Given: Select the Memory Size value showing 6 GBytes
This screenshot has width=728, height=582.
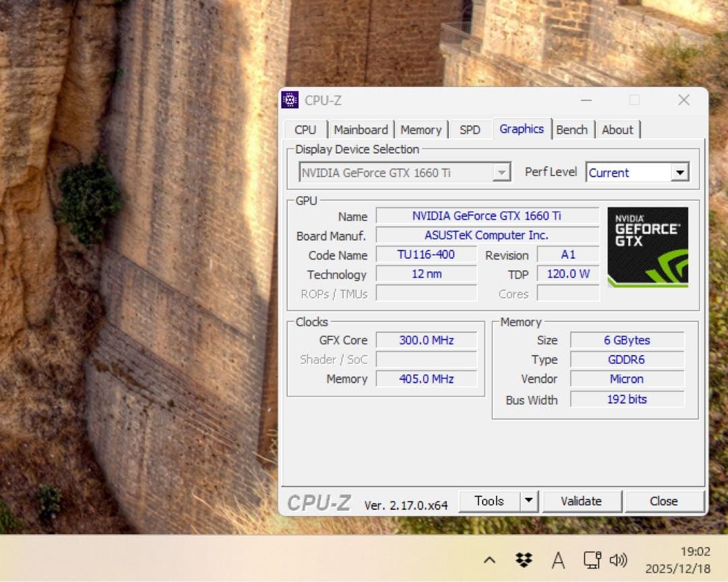Looking at the screenshot, I should pos(627,340).
